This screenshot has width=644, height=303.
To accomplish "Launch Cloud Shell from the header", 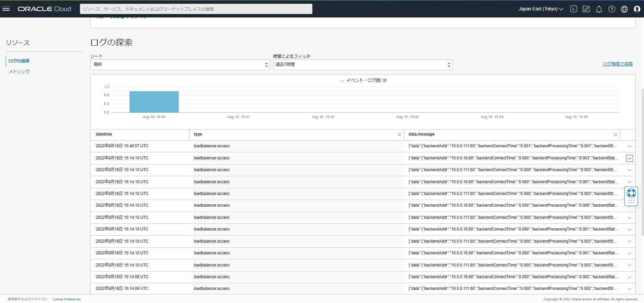I will point(574,9).
